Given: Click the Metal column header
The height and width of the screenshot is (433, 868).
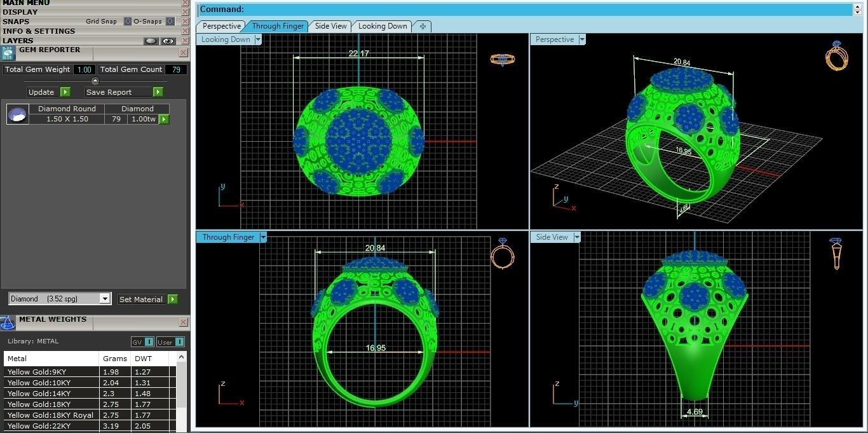Looking at the screenshot, I should pos(51,359).
